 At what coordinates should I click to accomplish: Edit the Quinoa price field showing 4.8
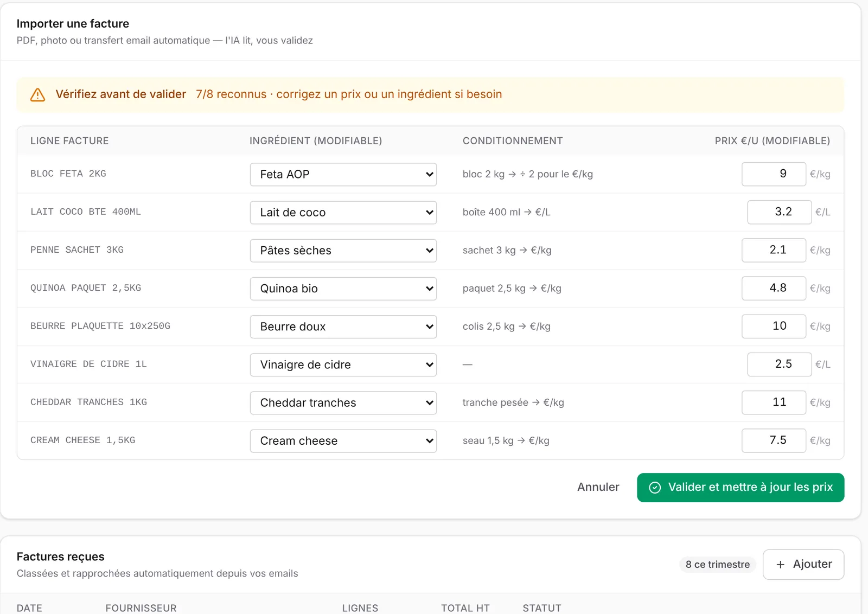pyautogui.click(x=774, y=288)
